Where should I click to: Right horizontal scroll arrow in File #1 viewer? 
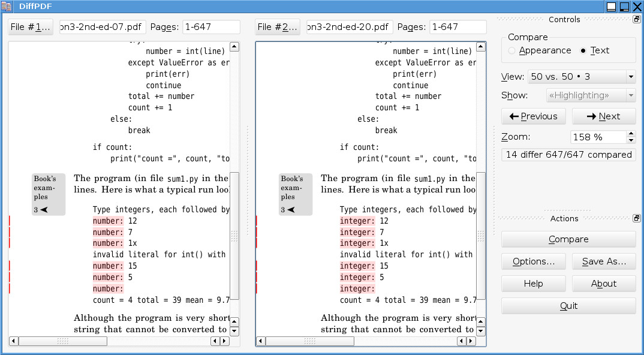point(225,341)
